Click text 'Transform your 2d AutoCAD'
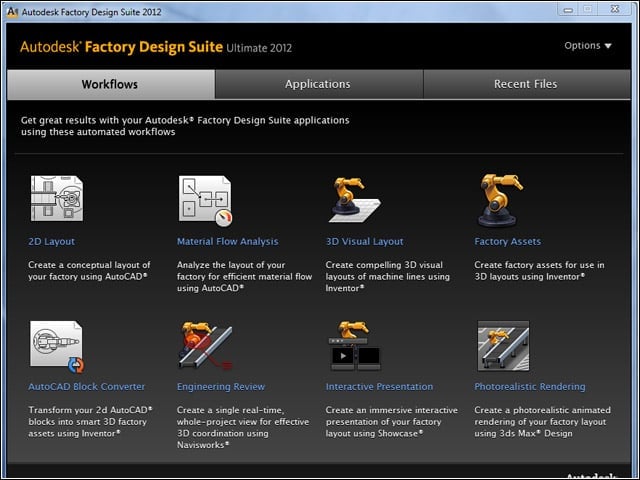The width and height of the screenshot is (640, 480). (x=90, y=410)
